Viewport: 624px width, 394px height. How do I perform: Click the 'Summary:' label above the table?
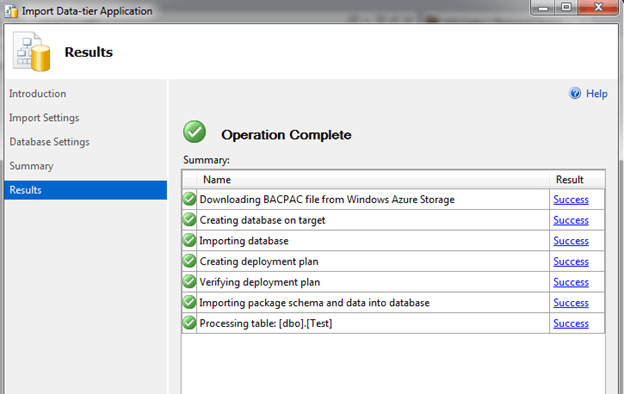(x=206, y=160)
